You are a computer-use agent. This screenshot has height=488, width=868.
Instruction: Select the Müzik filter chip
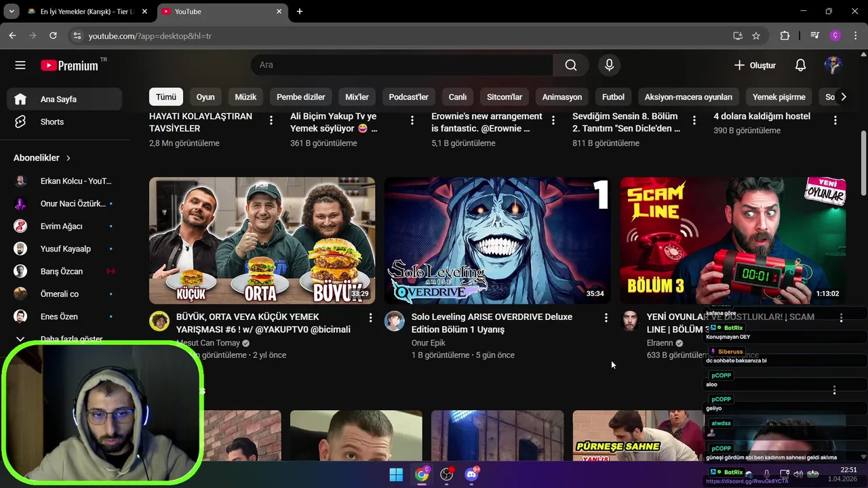point(245,97)
